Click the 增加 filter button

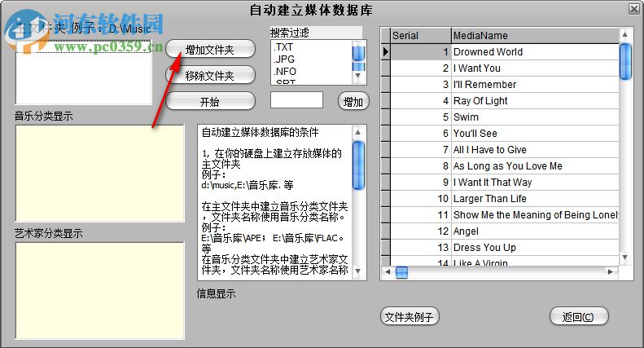(353, 101)
